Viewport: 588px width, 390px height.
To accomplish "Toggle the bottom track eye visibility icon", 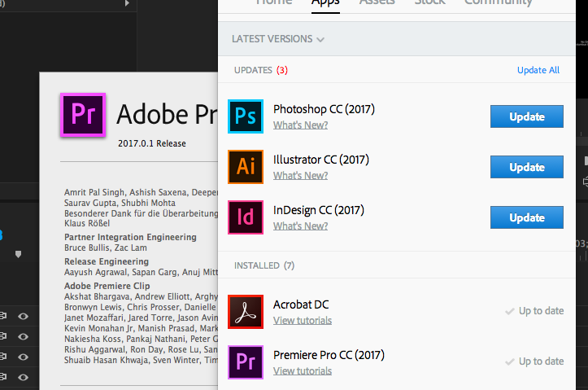I will [23, 377].
